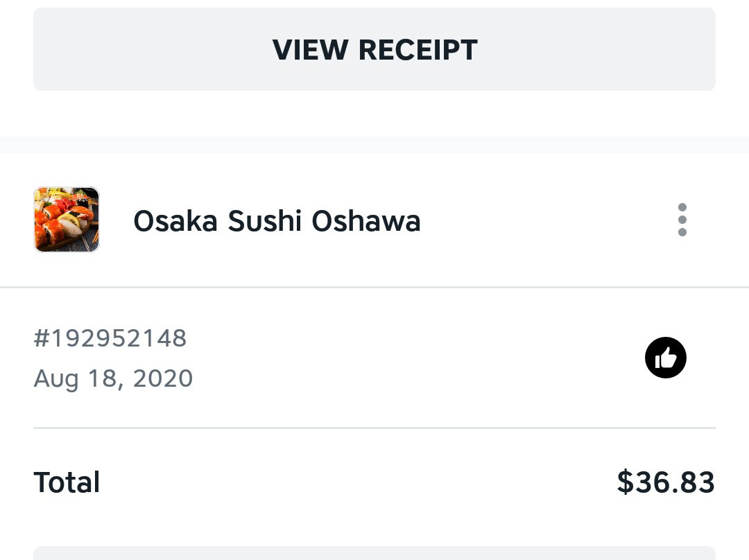This screenshot has height=560, width=749.
Task: Select order number #192952148
Action: click(x=110, y=338)
